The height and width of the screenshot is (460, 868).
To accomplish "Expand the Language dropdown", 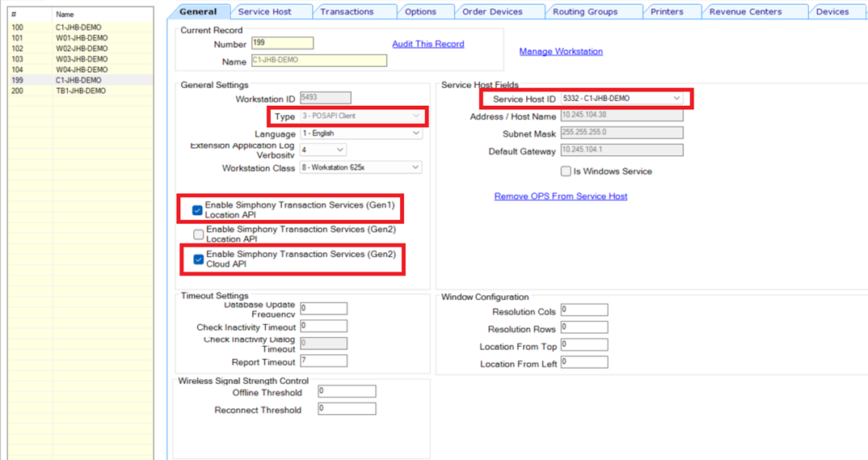I will coord(415,133).
